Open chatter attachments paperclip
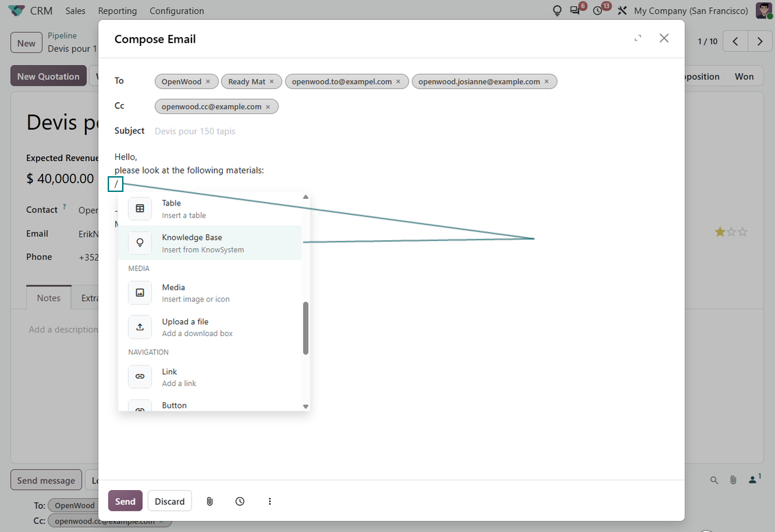 pos(733,480)
